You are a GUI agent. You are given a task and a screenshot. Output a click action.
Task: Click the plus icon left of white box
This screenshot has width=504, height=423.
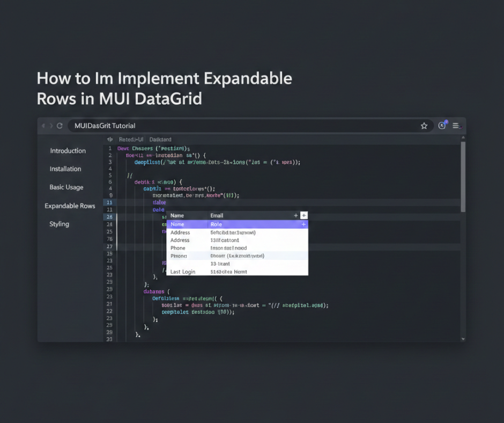pyautogui.click(x=295, y=215)
